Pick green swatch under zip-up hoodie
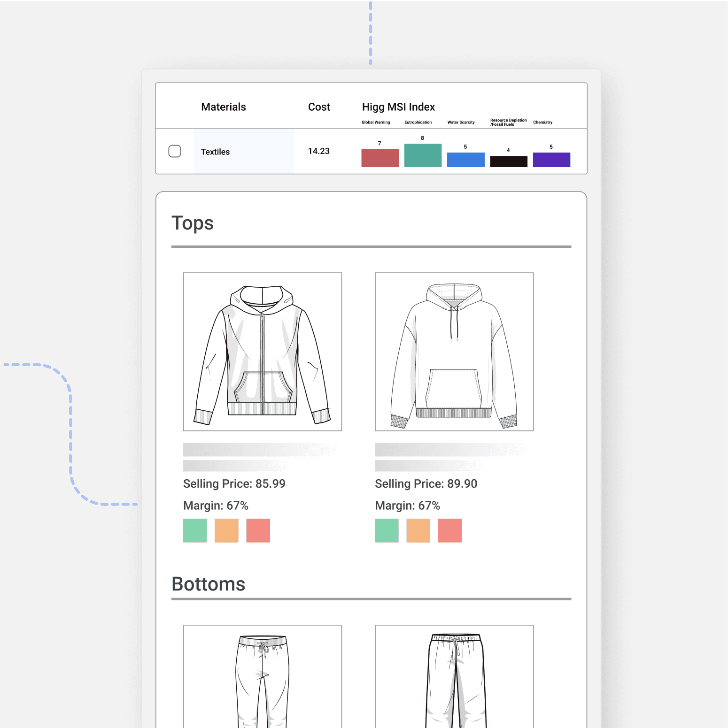The height and width of the screenshot is (728, 728). tap(195, 530)
